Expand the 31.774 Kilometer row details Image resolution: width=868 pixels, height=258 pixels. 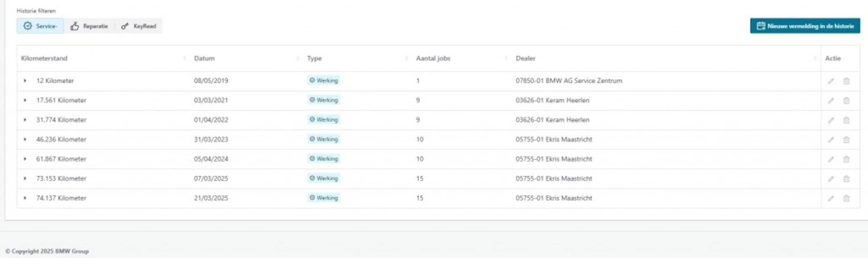coord(25,120)
